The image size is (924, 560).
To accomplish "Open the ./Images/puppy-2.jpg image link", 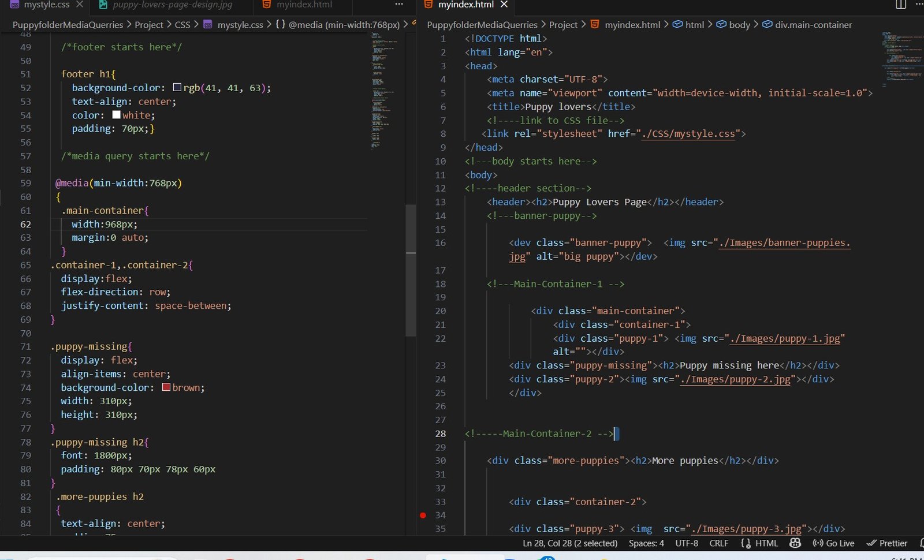I will pyautogui.click(x=735, y=379).
